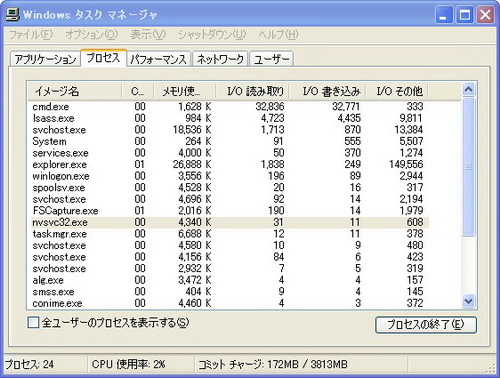
Task: Maximize the Task Manager window
Action: click(x=464, y=15)
